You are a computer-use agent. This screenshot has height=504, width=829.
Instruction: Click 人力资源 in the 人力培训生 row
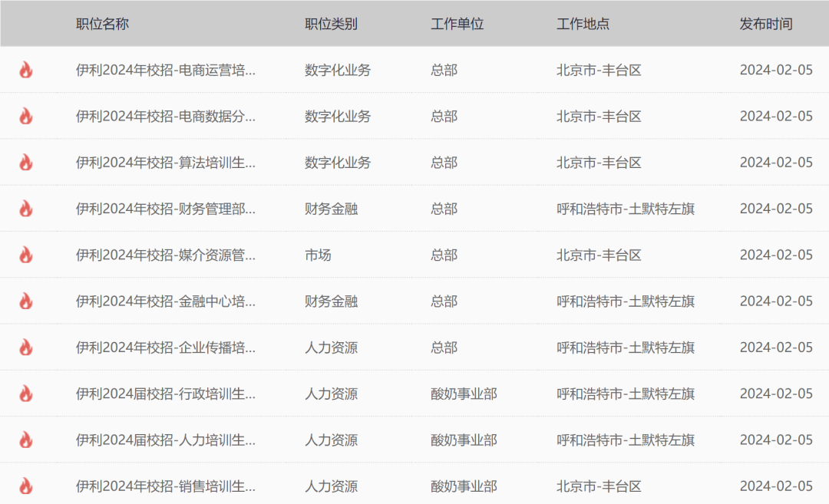tap(331, 440)
